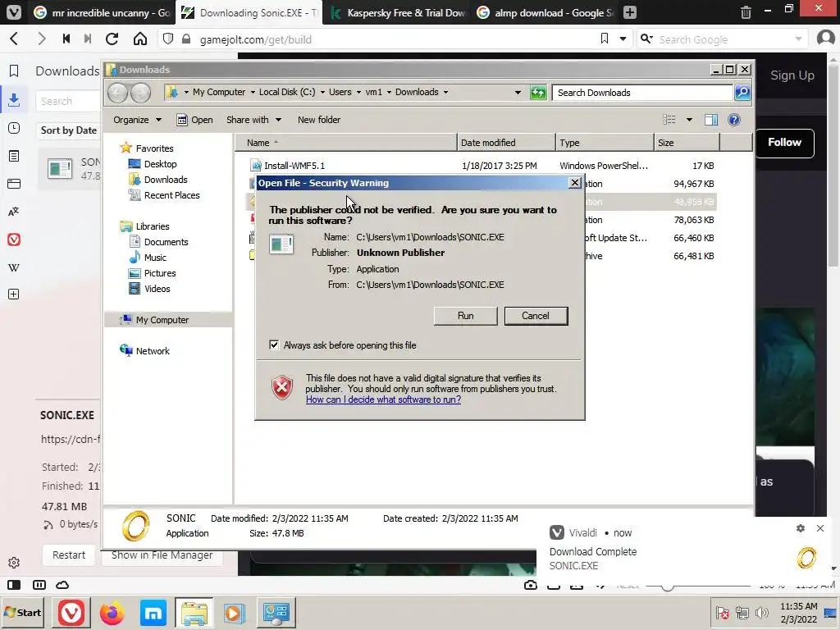Reload the current page
Screen dimensions: 840x630
(112, 39)
